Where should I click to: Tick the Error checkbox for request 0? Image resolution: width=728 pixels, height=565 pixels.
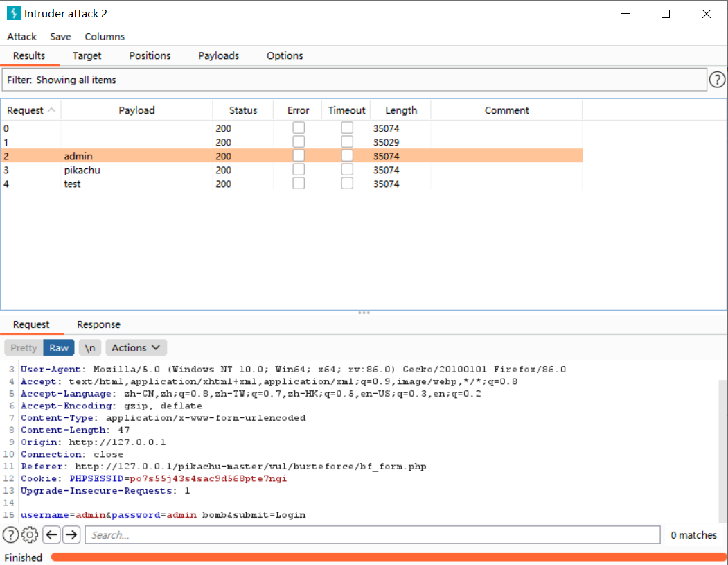(x=299, y=128)
